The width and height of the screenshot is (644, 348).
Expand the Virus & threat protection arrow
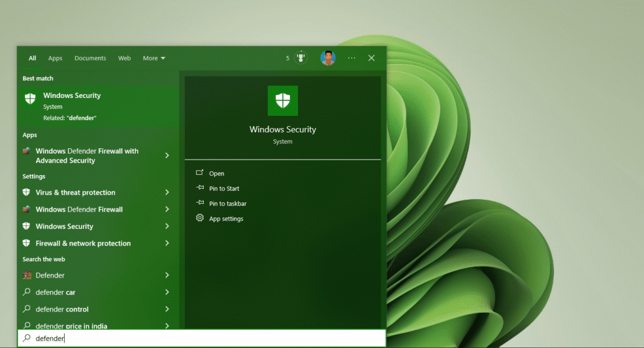click(167, 192)
